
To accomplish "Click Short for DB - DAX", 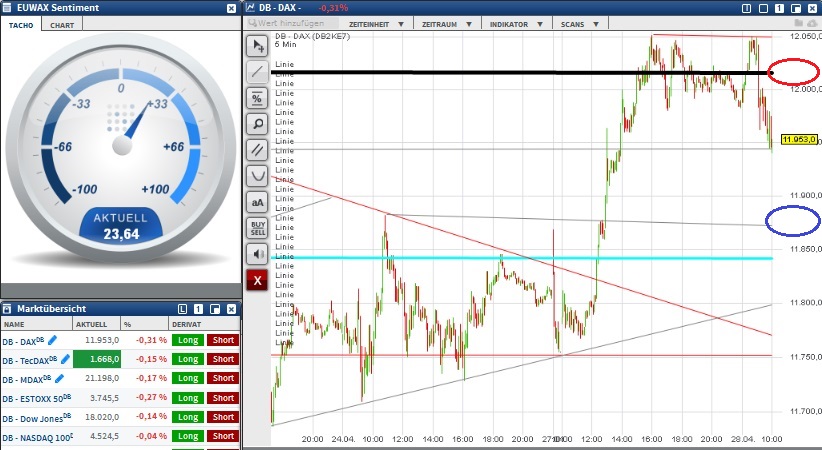I will (223, 340).
